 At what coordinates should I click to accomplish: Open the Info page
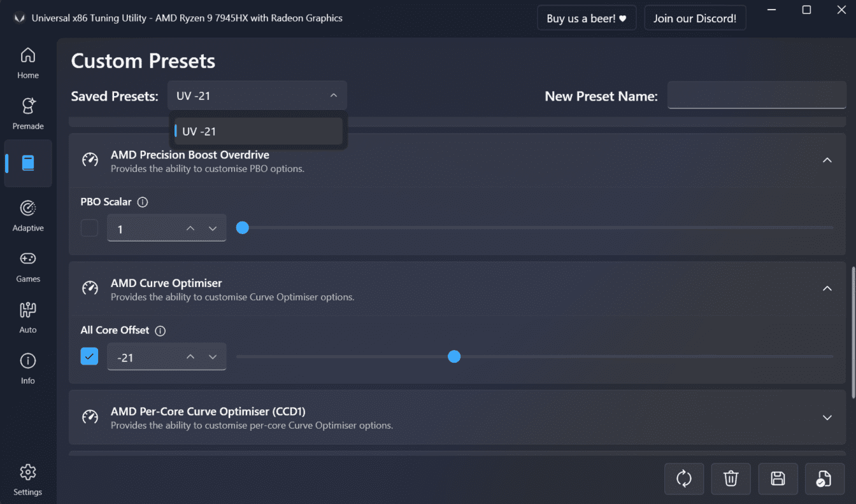[28, 368]
